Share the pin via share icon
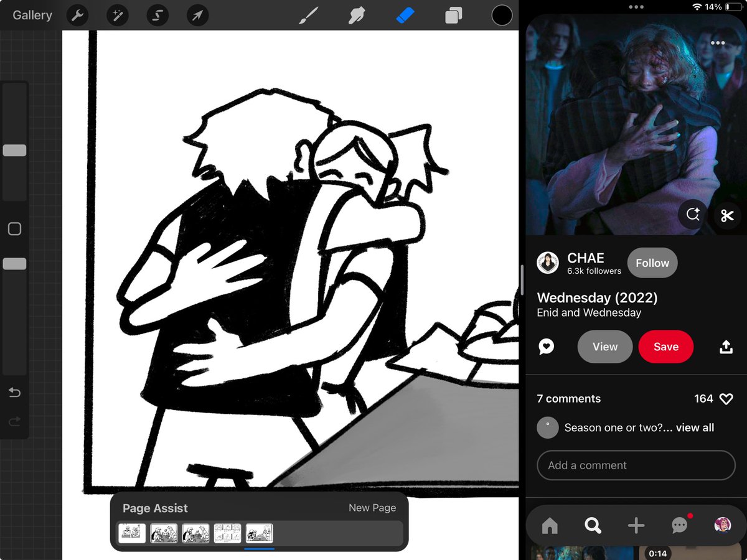This screenshot has width=747, height=560. 726,347
